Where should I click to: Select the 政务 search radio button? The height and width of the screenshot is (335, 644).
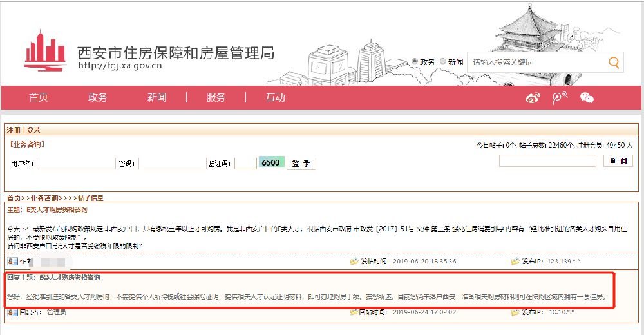coord(415,62)
